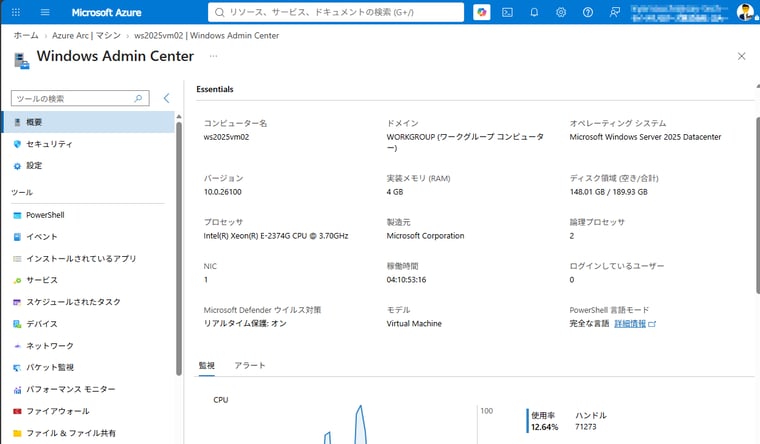760x444 pixels.
Task: Open the more options ellipsis beside title
Action: (x=213, y=56)
